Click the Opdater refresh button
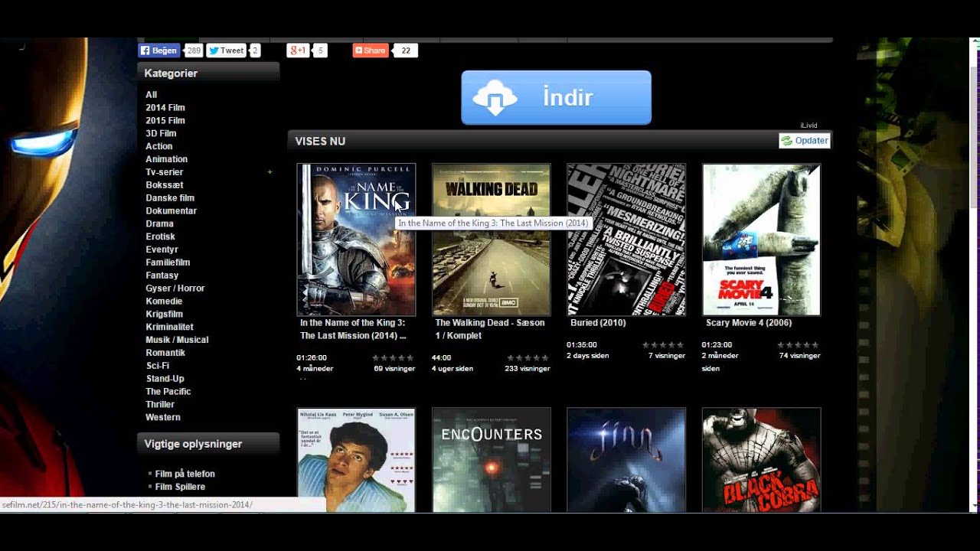Image resolution: width=980 pixels, height=551 pixels. [x=805, y=141]
